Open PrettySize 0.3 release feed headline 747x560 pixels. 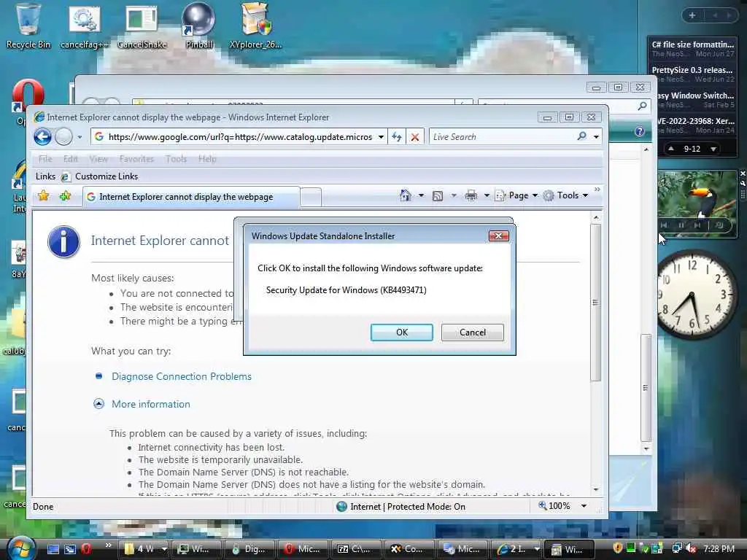[692, 70]
